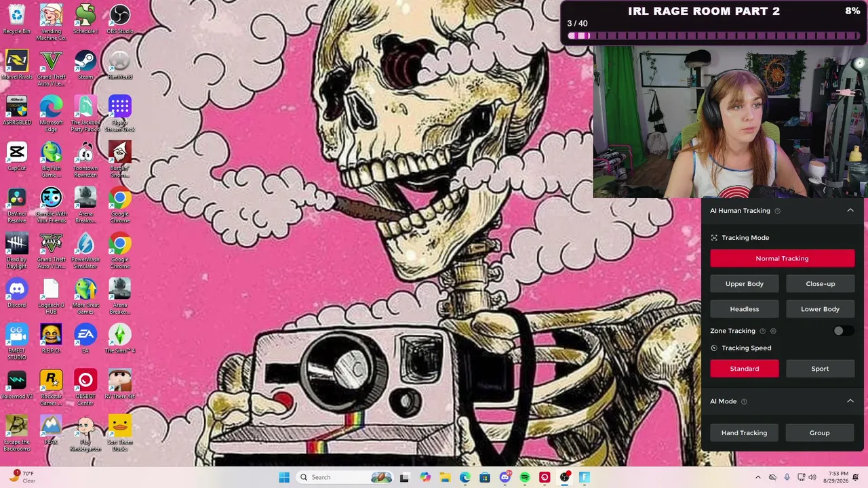This screenshot has width=868, height=488.
Task: Open the Schedule I desktop shortcut
Action: pyautogui.click(x=85, y=19)
